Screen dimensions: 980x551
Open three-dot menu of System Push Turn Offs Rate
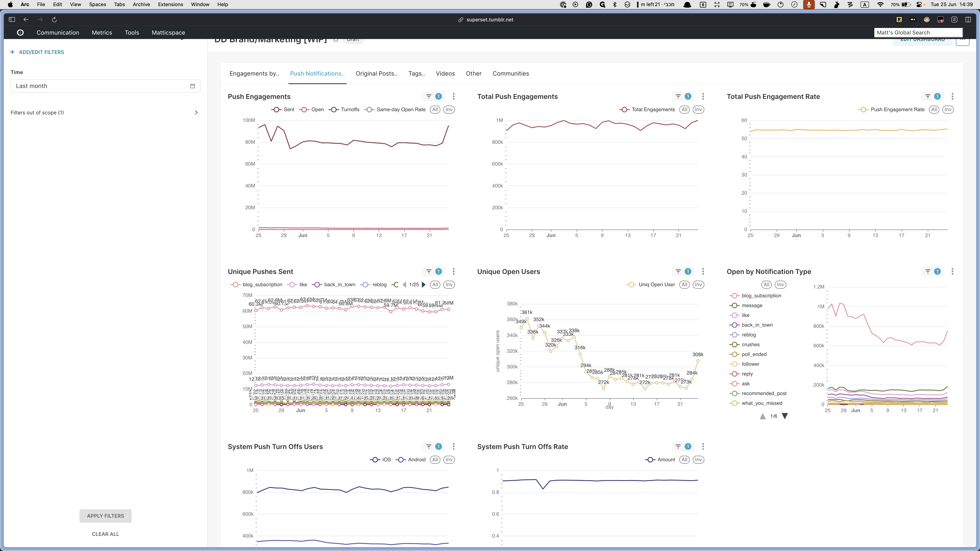[703, 446]
